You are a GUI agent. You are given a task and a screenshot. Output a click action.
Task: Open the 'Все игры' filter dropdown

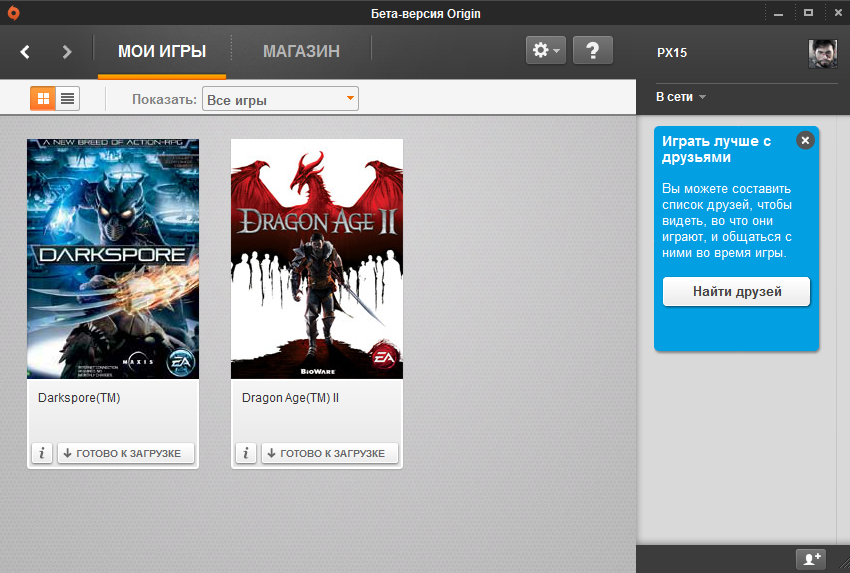point(280,99)
